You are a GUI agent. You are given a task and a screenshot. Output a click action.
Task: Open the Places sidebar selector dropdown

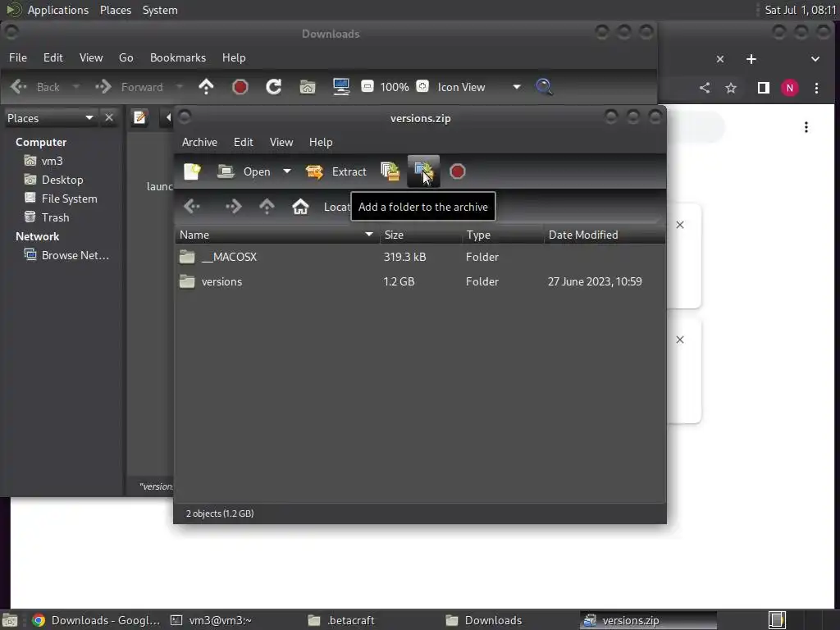point(50,118)
